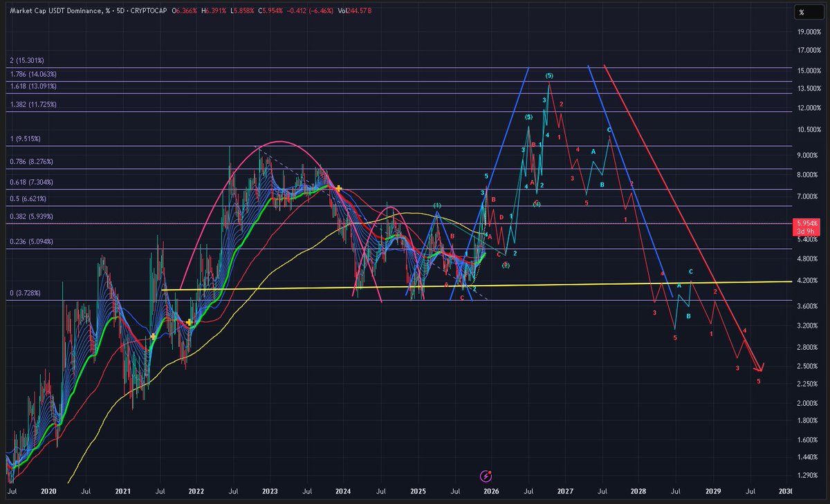830x504 pixels.
Task: Click the 1.800% price scale label
Action: 807,420
